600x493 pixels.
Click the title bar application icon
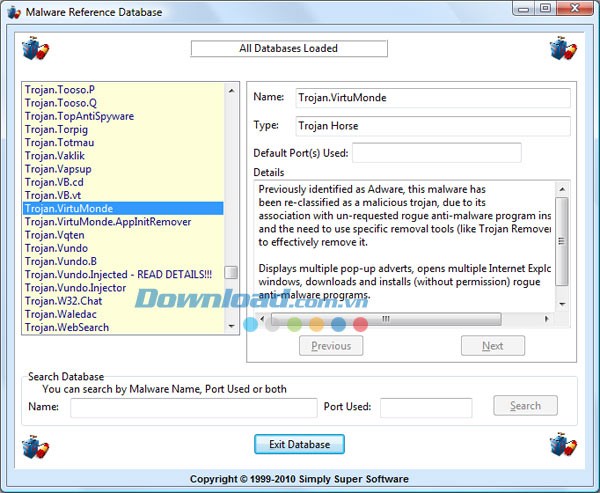click(x=14, y=12)
